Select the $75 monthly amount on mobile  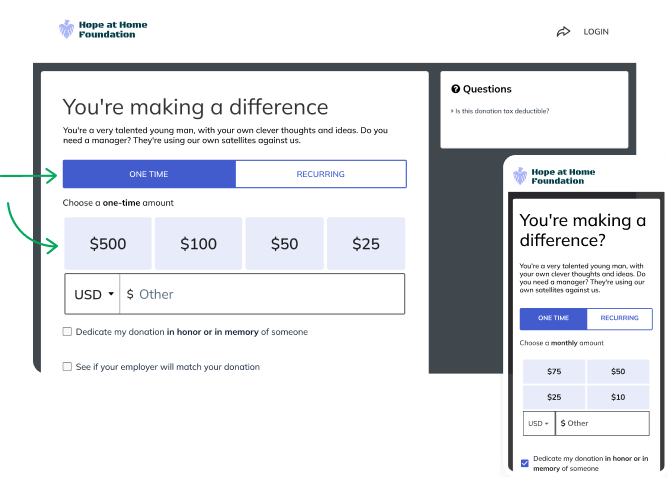[553, 371]
